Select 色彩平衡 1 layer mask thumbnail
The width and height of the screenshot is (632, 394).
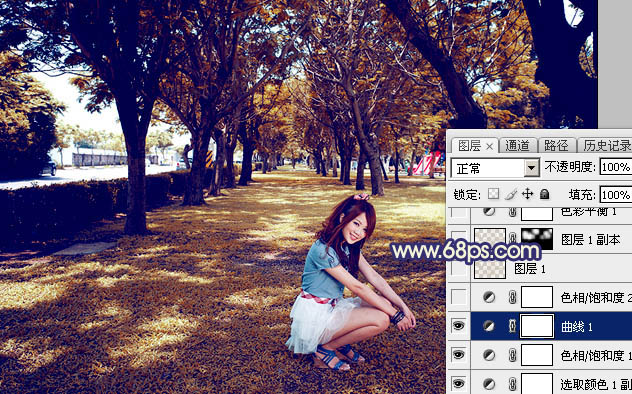537,214
